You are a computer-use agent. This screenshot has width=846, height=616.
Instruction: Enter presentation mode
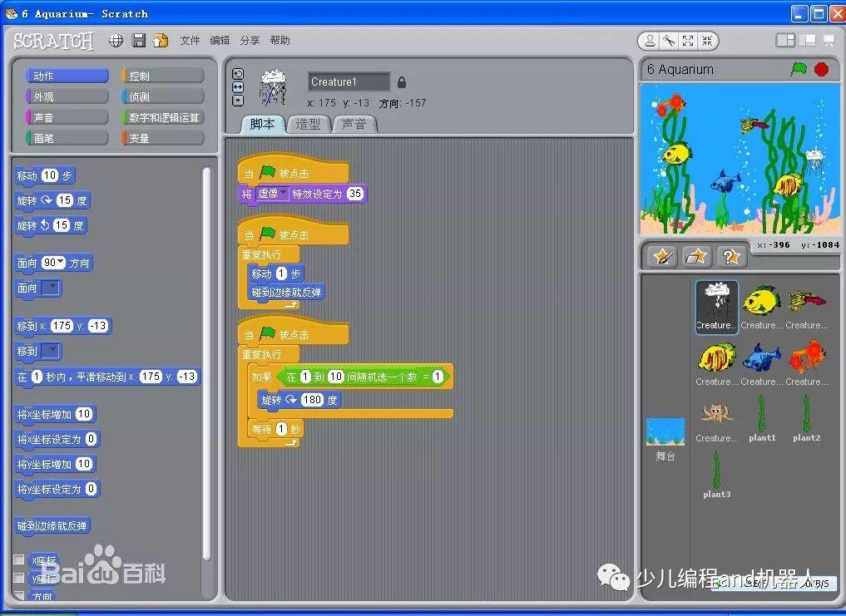[829, 41]
